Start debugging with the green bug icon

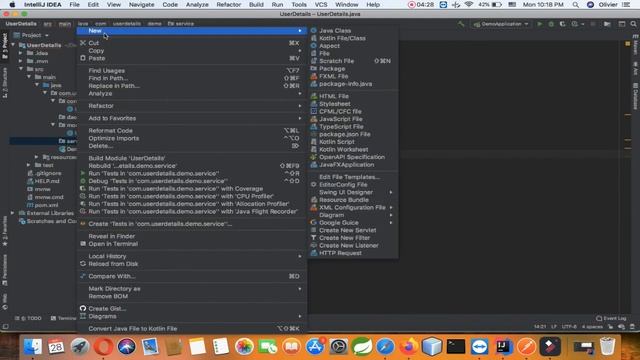click(551, 24)
